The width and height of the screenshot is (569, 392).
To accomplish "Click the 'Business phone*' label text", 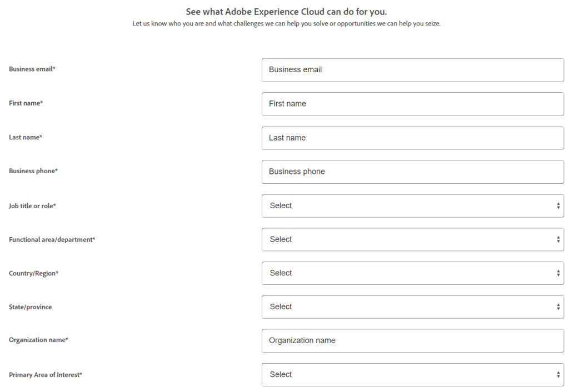I will pos(33,171).
